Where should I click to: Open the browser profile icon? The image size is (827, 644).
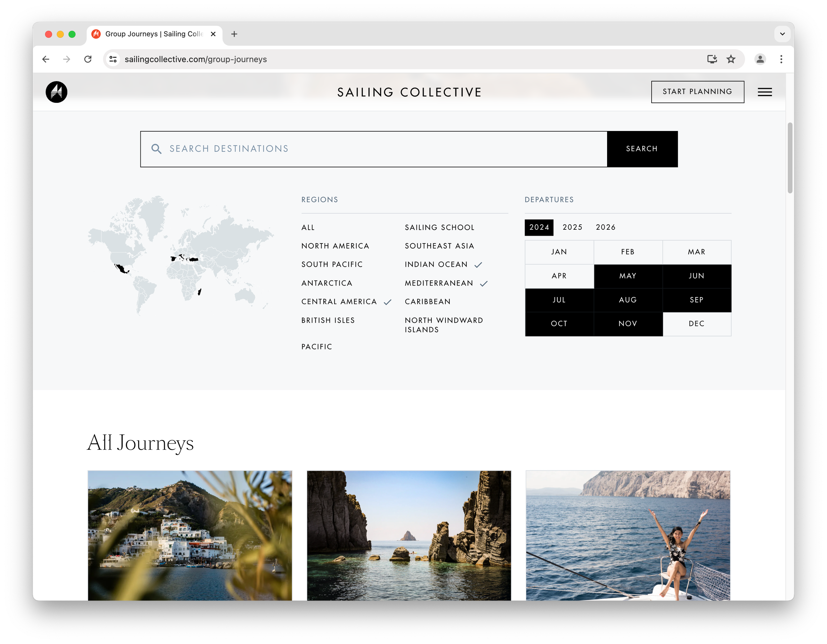(760, 59)
